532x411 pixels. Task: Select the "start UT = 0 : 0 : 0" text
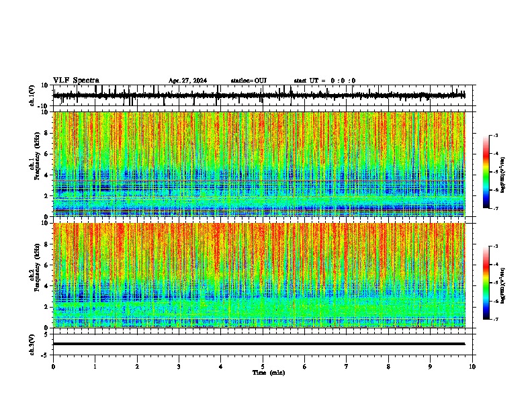[x=324, y=81]
